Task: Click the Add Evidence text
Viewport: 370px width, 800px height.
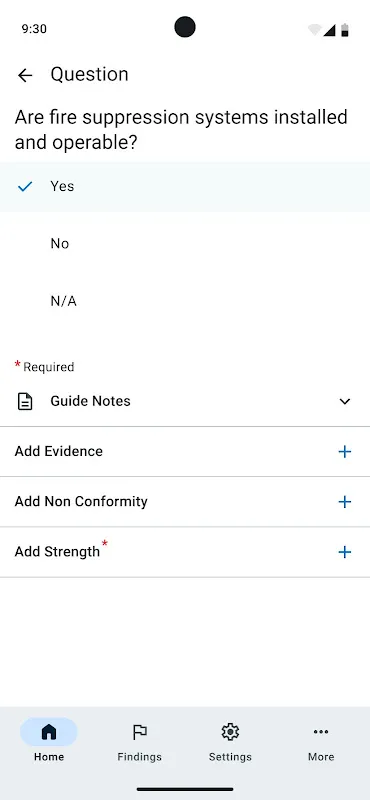Action: pos(59,451)
